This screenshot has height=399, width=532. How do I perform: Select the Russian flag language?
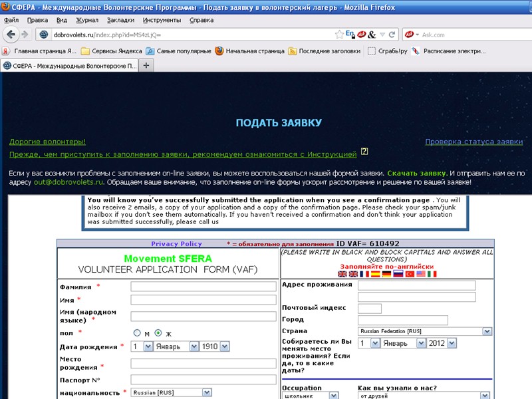point(398,274)
